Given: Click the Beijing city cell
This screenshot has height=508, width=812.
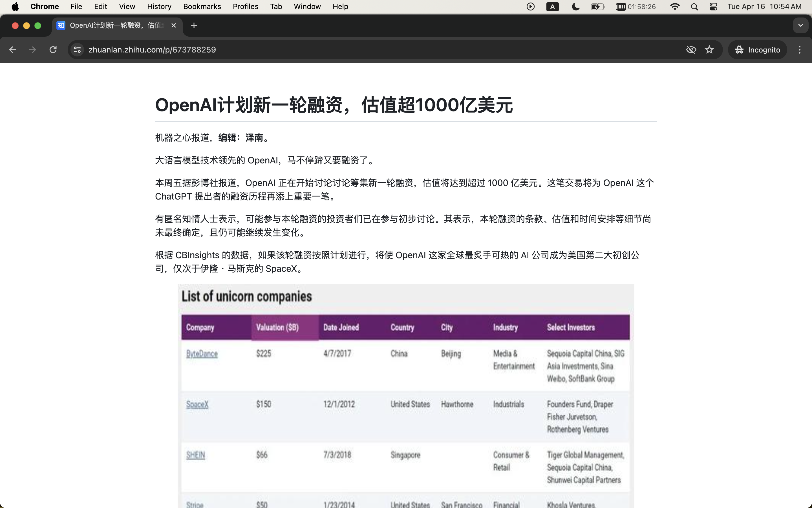Looking at the screenshot, I should [451, 354].
